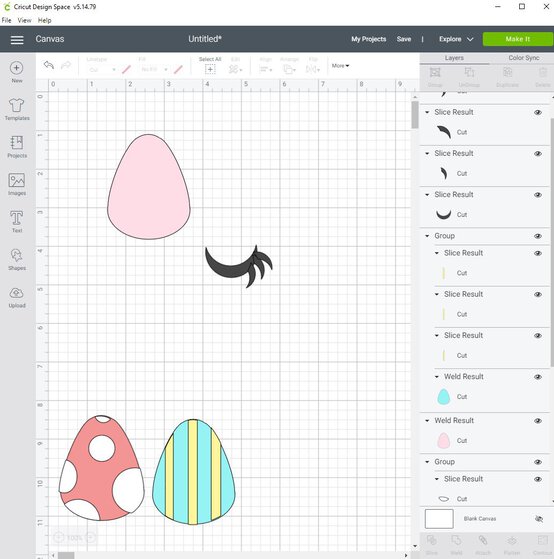
Task: Open the Templates panel
Action: [17, 109]
